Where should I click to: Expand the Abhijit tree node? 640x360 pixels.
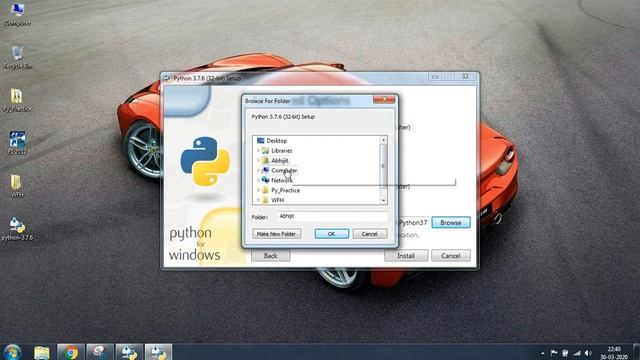coord(258,160)
